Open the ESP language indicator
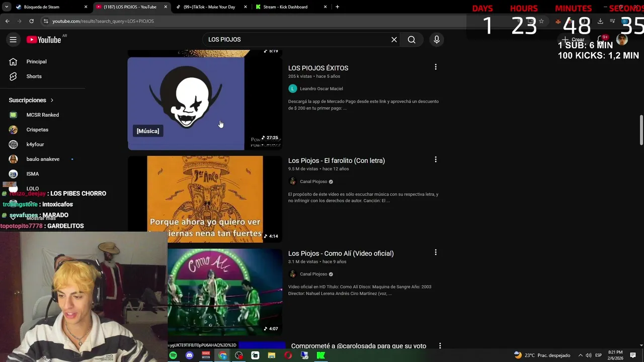The width and height of the screenshot is (644, 362). [x=599, y=355]
